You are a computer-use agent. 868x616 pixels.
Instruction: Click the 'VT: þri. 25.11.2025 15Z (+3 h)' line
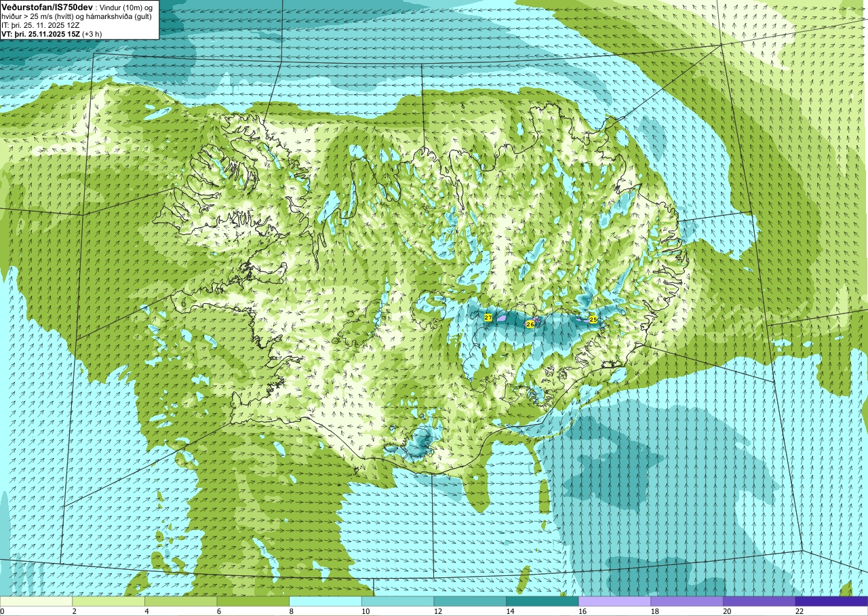[x=52, y=34]
